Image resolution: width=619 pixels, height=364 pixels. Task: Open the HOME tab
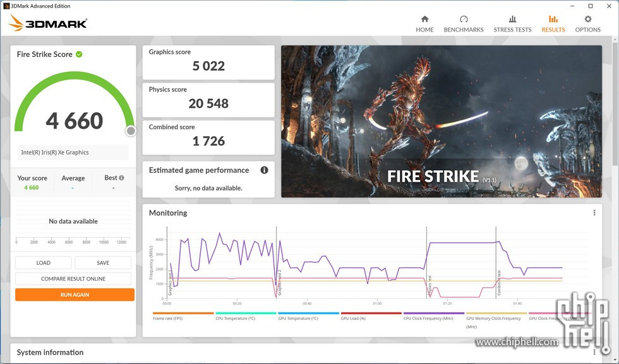(x=424, y=24)
